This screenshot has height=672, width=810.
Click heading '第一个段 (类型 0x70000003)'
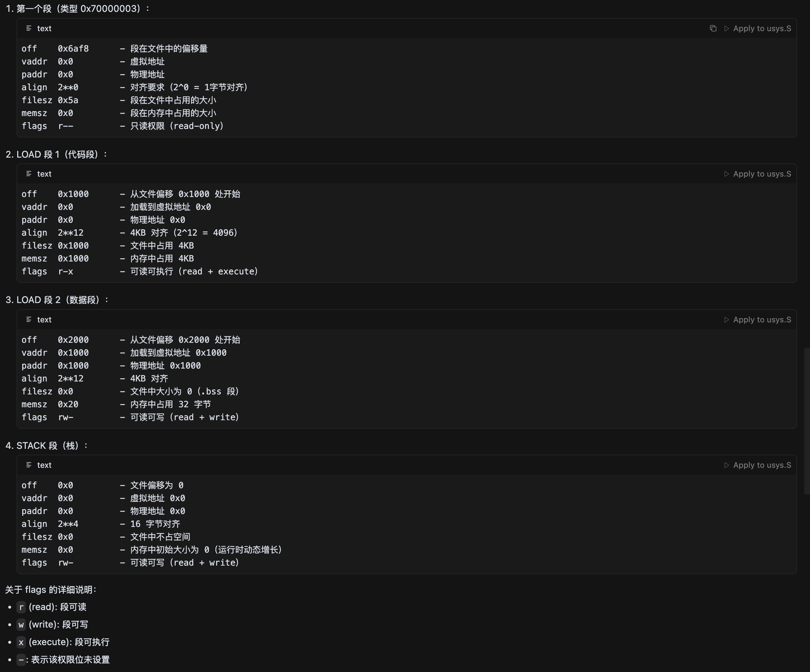(x=78, y=9)
